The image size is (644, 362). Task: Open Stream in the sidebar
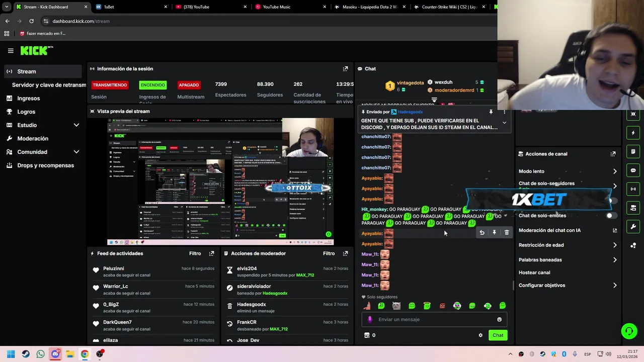[42, 71]
